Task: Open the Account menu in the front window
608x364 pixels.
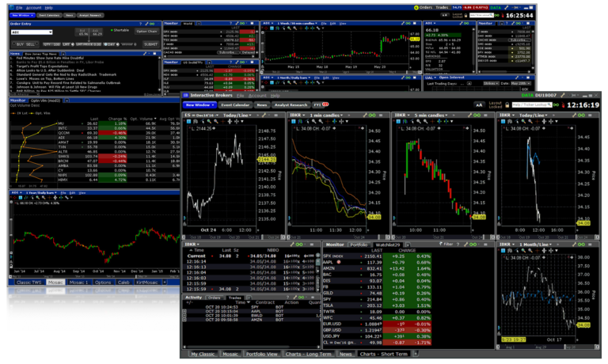Action: (257, 96)
